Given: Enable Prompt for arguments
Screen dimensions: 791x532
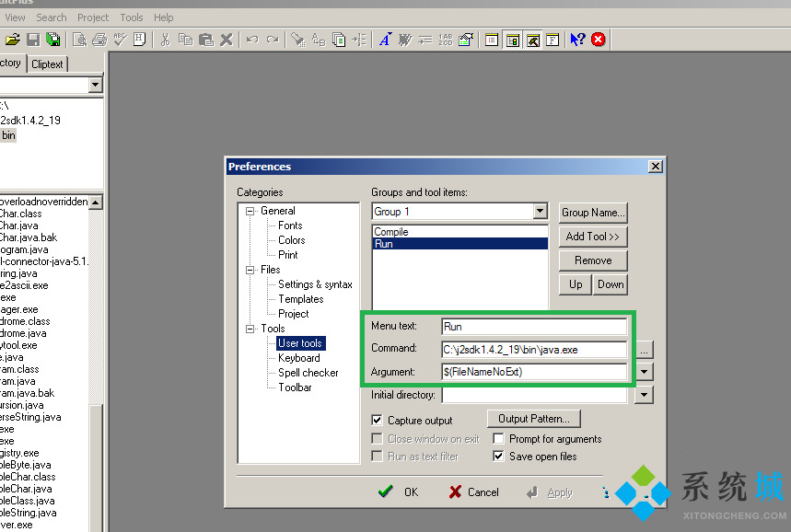Looking at the screenshot, I should [x=497, y=438].
